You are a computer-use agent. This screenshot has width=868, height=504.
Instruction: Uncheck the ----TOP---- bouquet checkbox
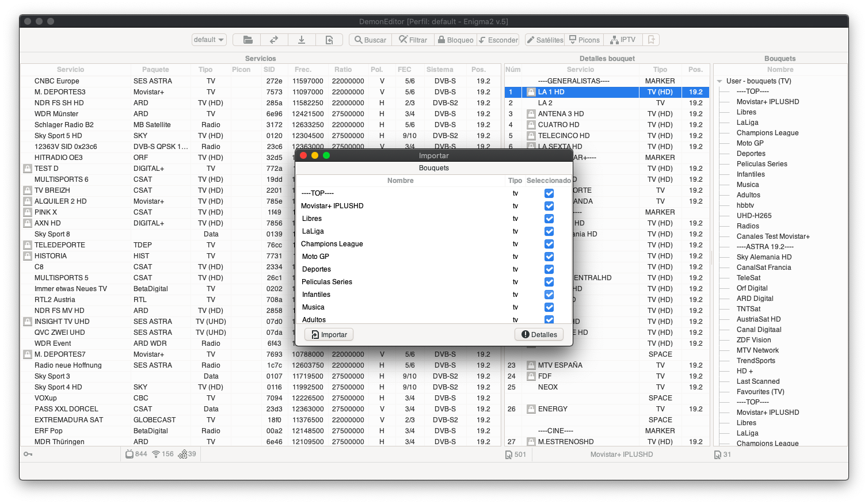[x=549, y=193]
